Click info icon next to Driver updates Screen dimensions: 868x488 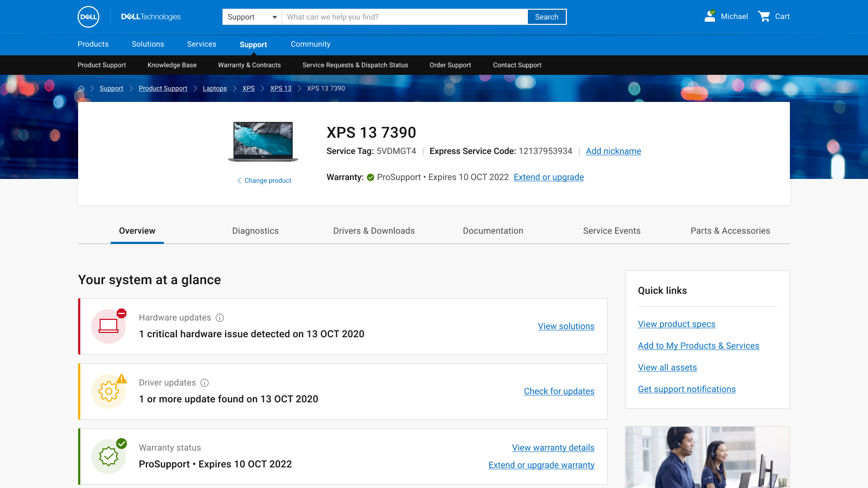coord(205,383)
